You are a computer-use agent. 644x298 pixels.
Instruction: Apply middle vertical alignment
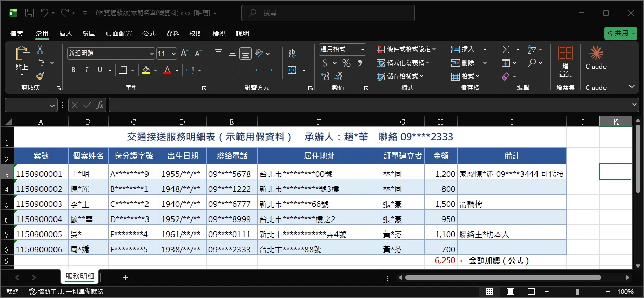point(232,53)
